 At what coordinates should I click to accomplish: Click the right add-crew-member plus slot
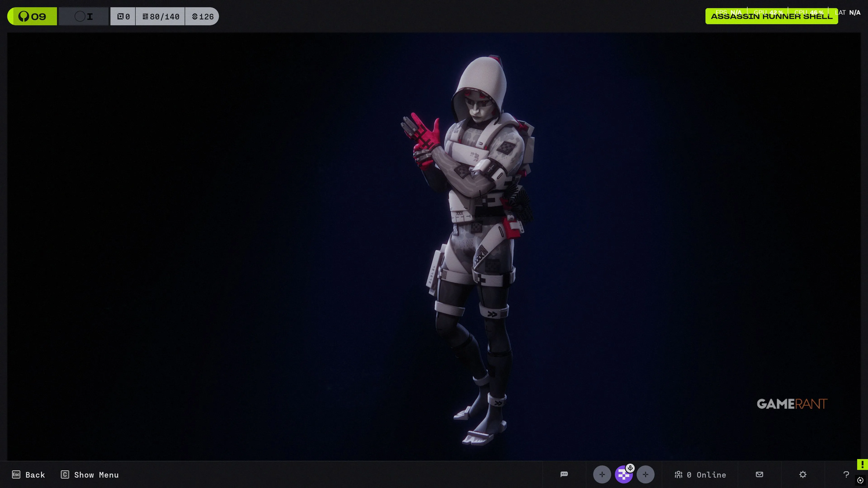click(645, 474)
